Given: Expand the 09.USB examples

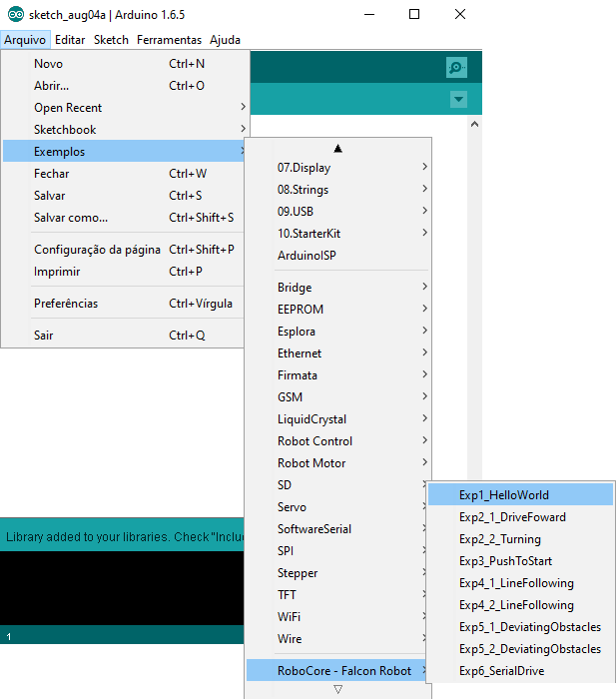Looking at the screenshot, I should point(338,212).
